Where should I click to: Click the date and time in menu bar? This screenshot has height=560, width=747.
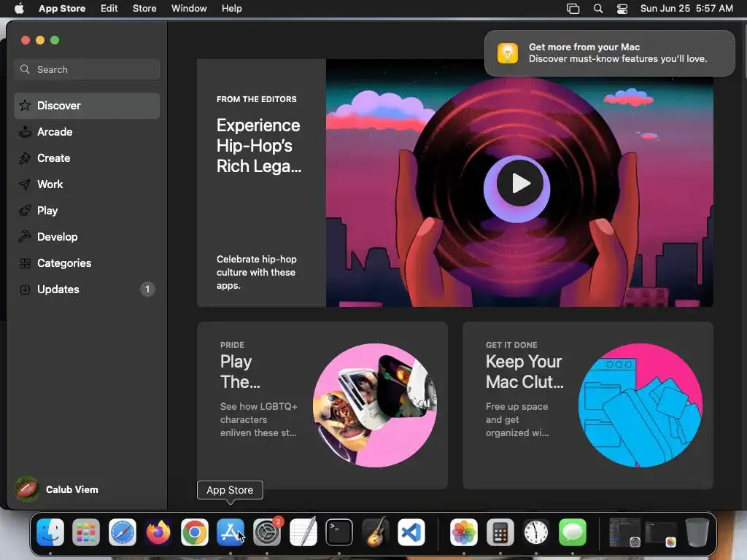coord(686,9)
